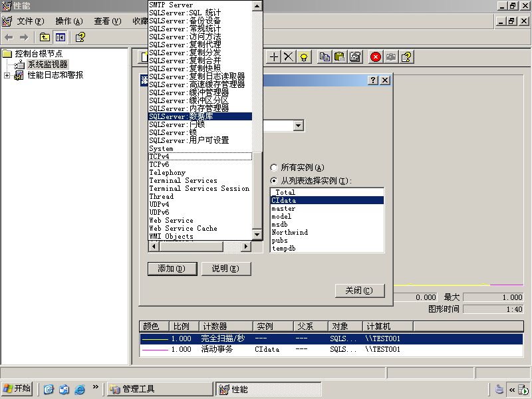Image resolution: width=532 pixels, height=399 pixels.
Task: Click the 关闭(C) button
Action: click(360, 291)
